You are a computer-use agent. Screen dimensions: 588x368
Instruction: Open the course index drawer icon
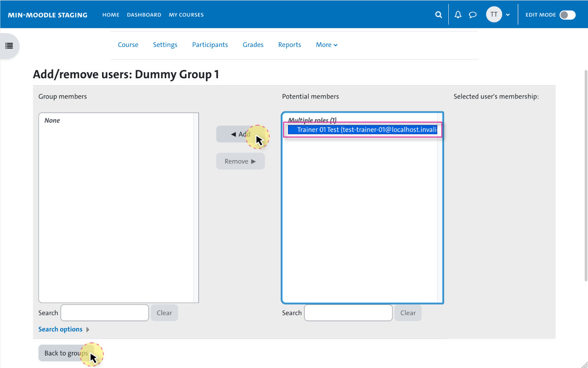[x=9, y=46]
